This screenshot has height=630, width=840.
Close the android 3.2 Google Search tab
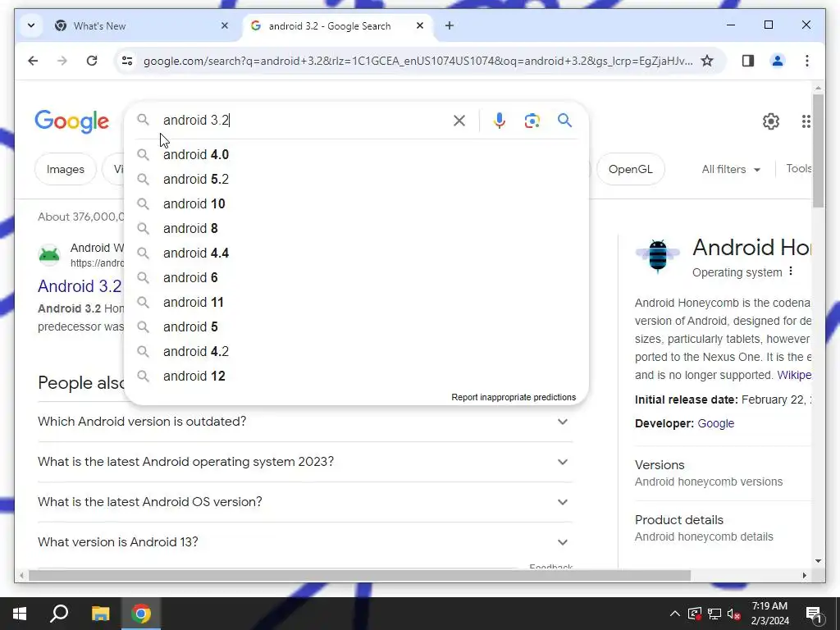(420, 25)
